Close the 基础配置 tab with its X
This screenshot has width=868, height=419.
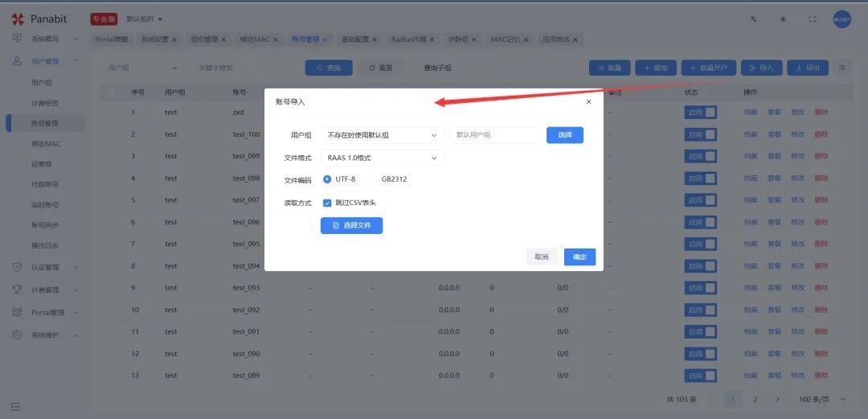375,39
